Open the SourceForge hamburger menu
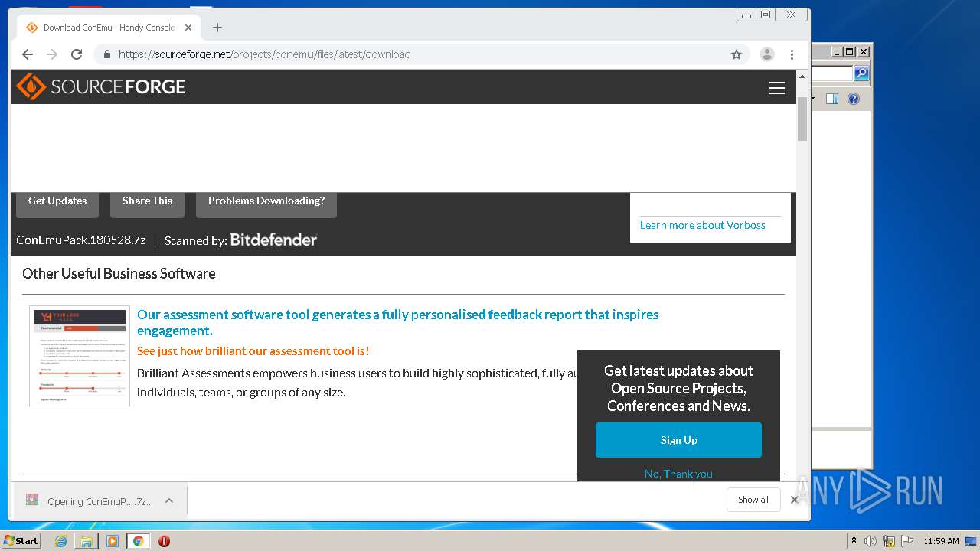This screenshot has width=980, height=551. tap(777, 88)
